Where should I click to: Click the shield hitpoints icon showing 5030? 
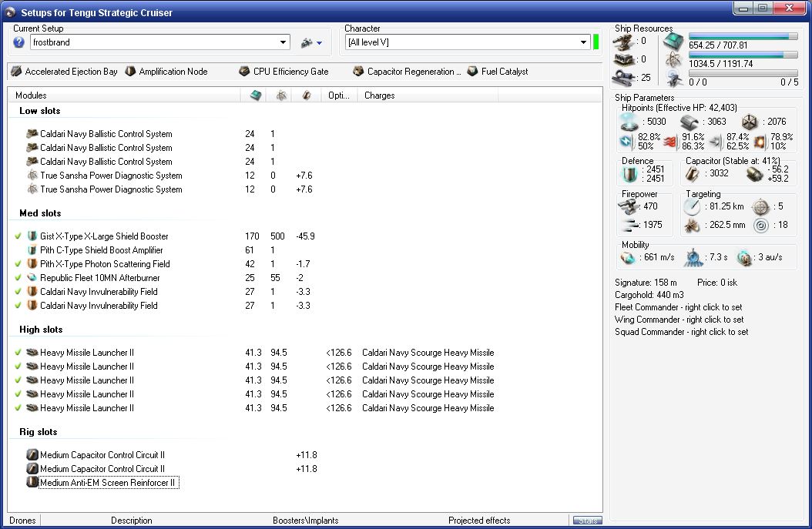coord(629,122)
